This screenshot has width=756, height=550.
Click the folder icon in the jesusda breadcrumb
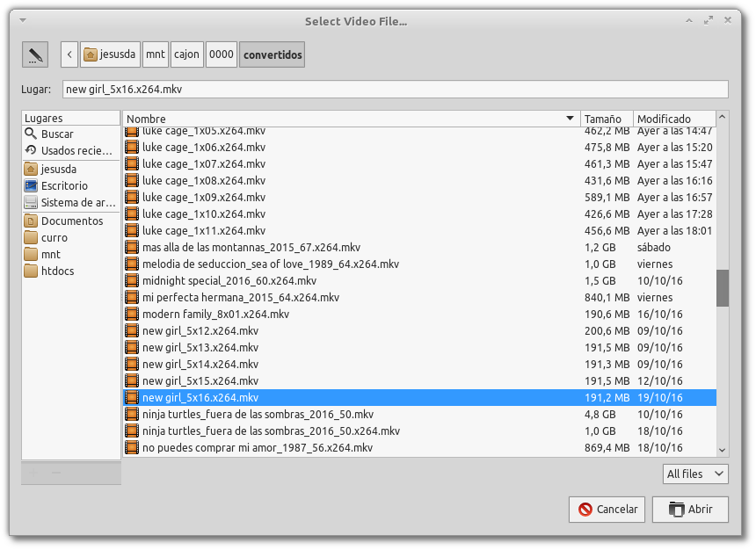tap(91, 54)
